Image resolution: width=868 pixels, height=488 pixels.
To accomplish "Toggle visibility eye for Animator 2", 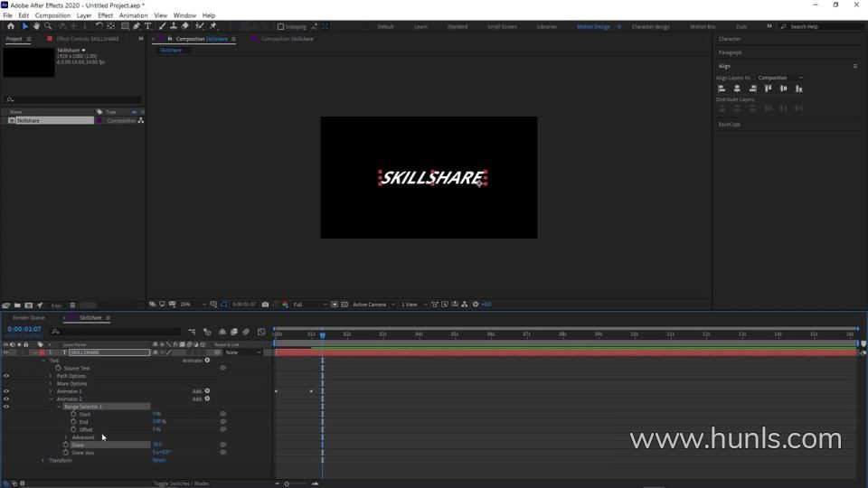I will pyautogui.click(x=6, y=399).
